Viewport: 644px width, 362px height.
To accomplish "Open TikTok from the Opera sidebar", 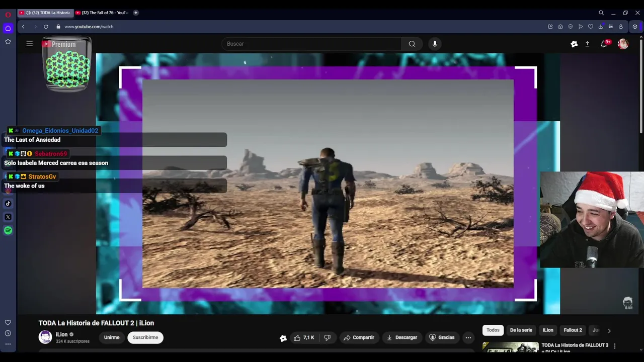I will click(x=8, y=204).
